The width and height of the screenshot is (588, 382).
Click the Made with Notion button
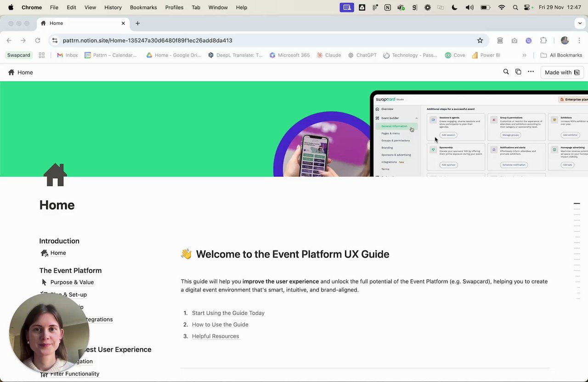tap(562, 72)
